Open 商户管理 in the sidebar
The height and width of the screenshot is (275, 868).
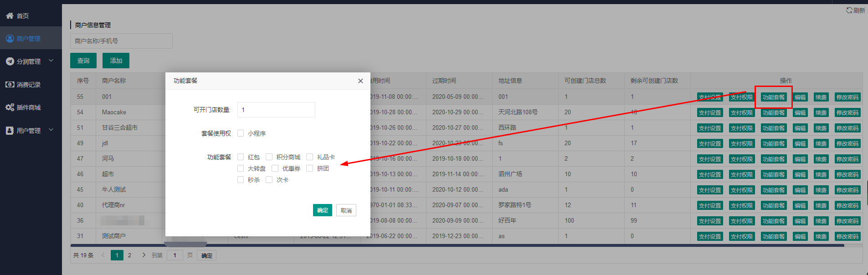29,39
